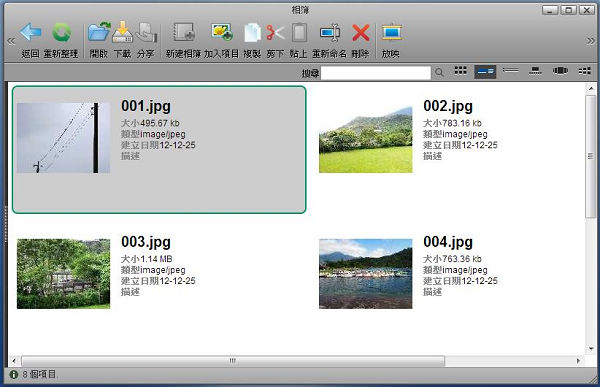Close the 相簿 window
This screenshot has height=387, width=600.
[x=587, y=10]
